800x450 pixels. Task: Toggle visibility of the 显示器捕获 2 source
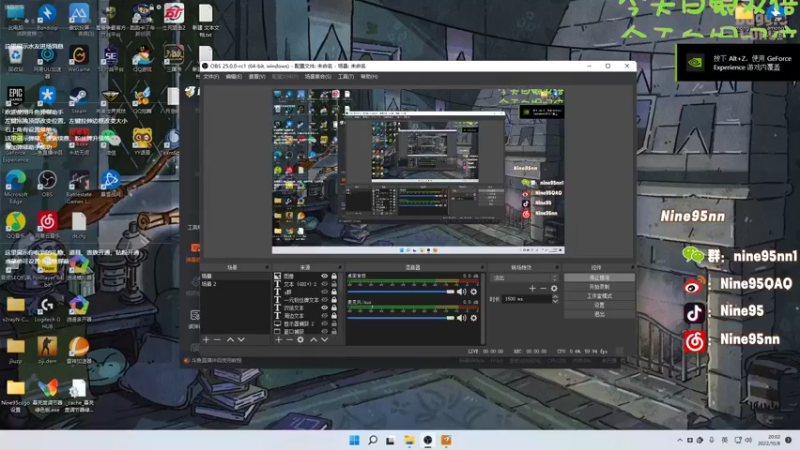(x=324, y=323)
